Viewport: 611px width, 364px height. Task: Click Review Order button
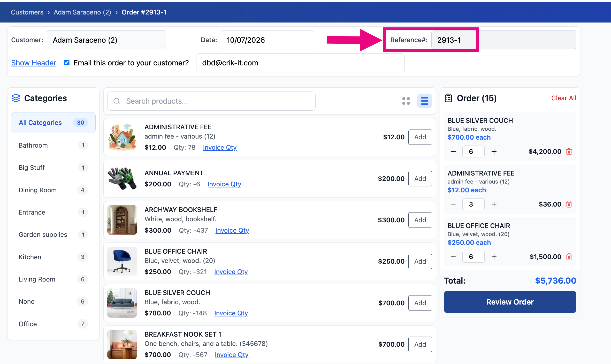tap(510, 302)
